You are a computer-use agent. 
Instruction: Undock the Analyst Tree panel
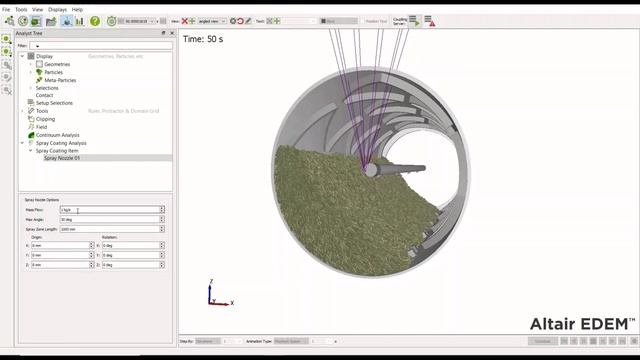(164, 33)
